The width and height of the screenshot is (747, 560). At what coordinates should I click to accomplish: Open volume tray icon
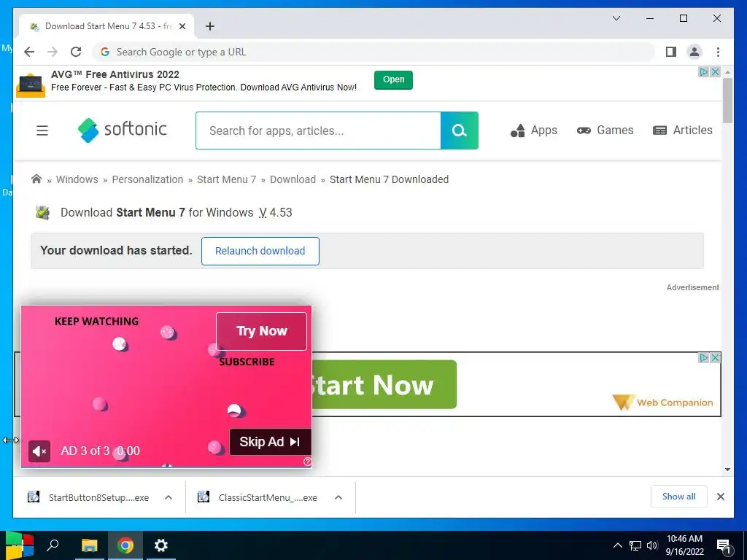[652, 545]
